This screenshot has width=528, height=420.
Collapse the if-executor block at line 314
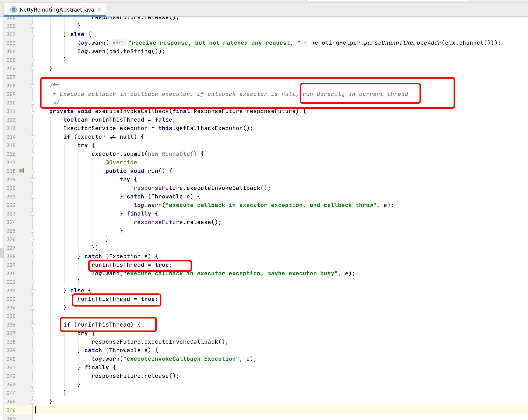point(33,137)
